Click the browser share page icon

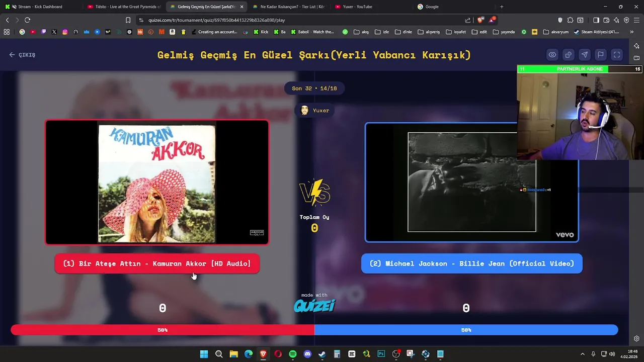pyautogui.click(x=468, y=20)
